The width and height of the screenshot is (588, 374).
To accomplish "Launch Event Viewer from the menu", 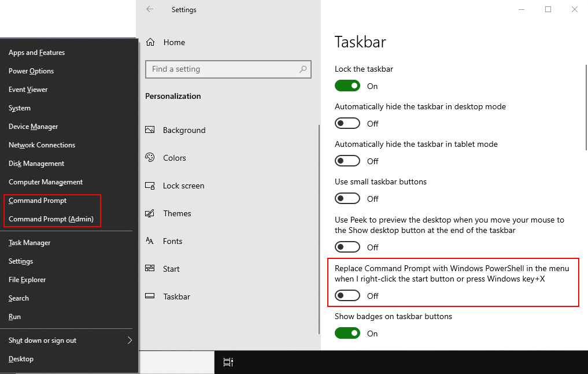I will click(x=28, y=89).
